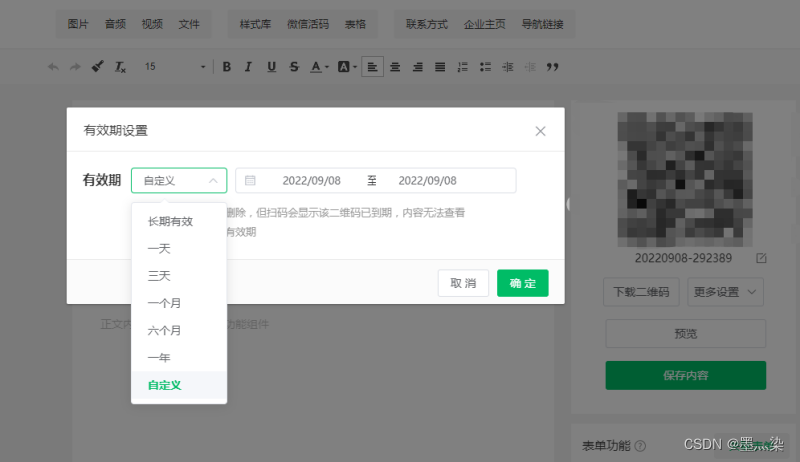
Task: Click the 取消 button
Action: click(463, 283)
